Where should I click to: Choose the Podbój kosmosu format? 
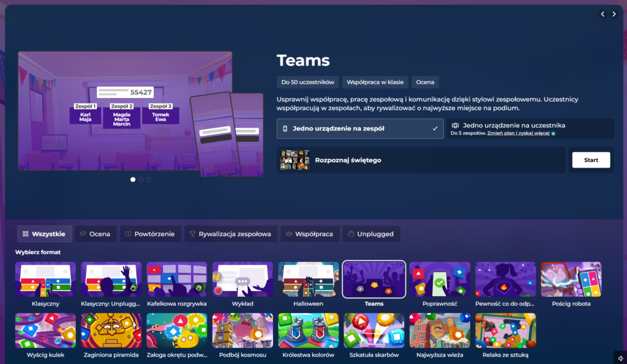[x=242, y=330]
